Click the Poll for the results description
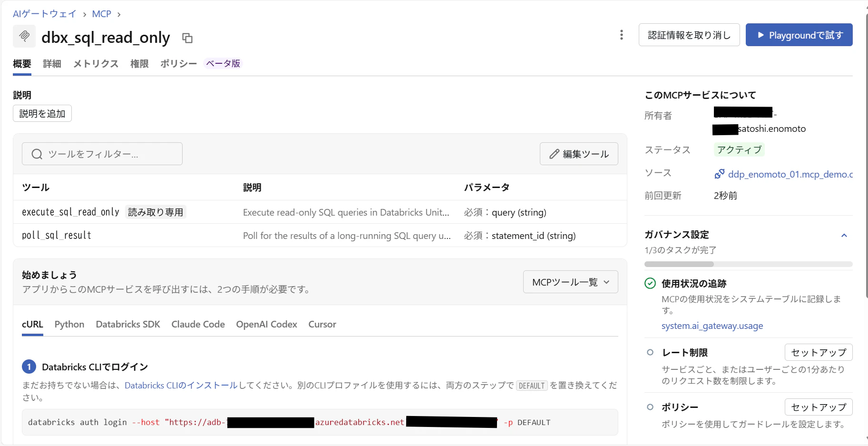Image resolution: width=868 pixels, height=446 pixels. (347, 236)
